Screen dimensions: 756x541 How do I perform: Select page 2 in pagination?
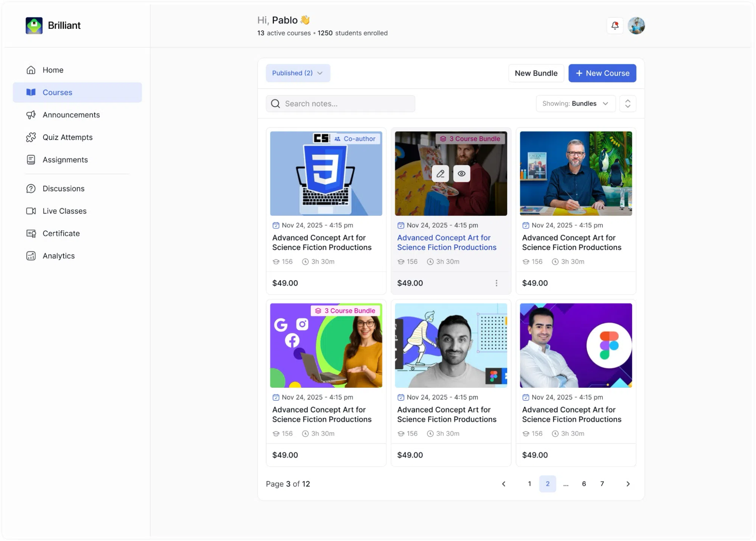(x=548, y=484)
